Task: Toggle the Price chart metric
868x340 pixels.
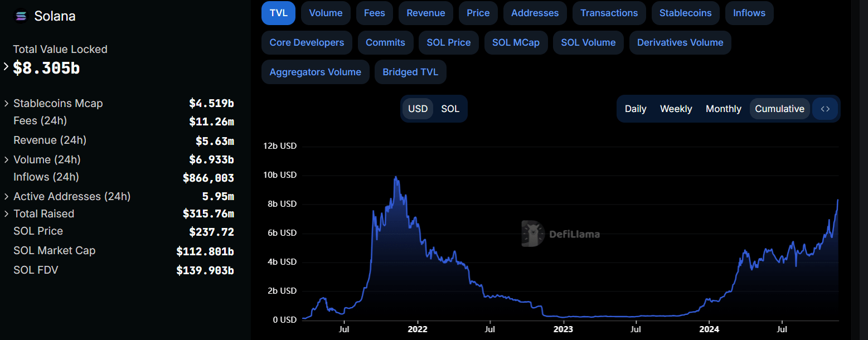Action: click(x=478, y=13)
